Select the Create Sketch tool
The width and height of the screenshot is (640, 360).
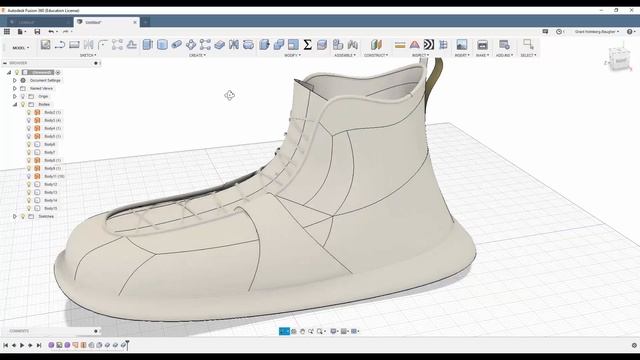(x=45, y=44)
